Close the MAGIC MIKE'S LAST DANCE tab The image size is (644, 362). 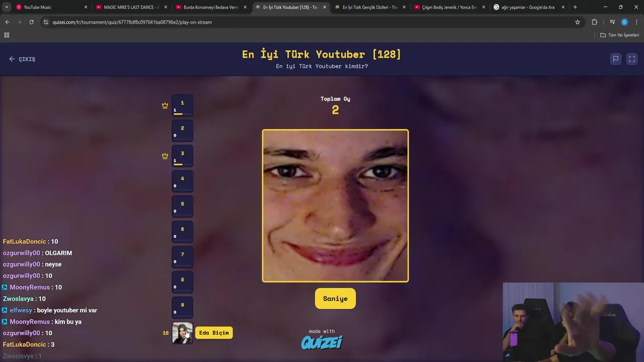coord(166,7)
